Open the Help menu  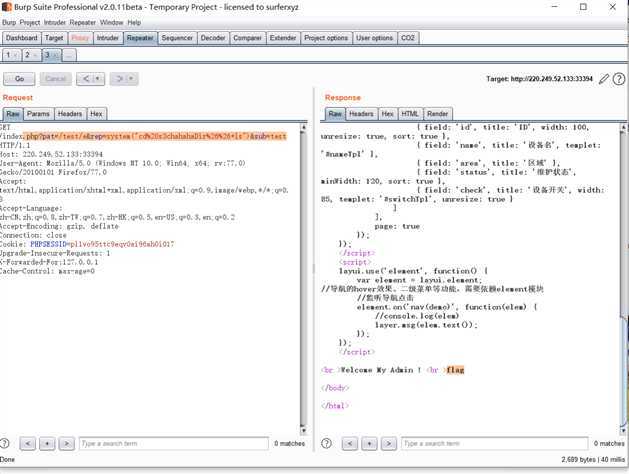[x=134, y=22]
